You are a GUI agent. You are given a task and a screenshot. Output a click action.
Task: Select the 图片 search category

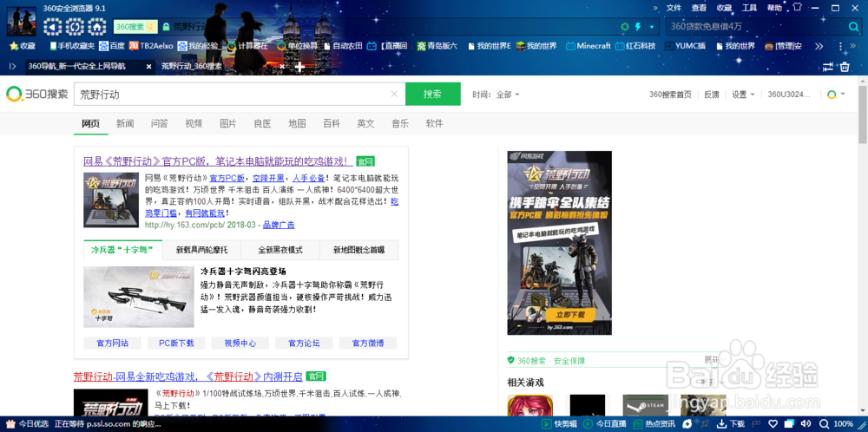coord(228,123)
